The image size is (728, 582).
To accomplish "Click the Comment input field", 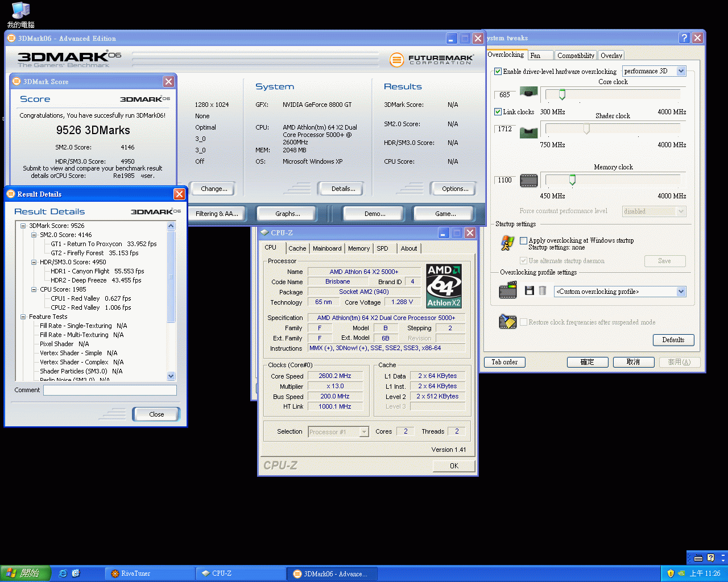I will 110,390.
